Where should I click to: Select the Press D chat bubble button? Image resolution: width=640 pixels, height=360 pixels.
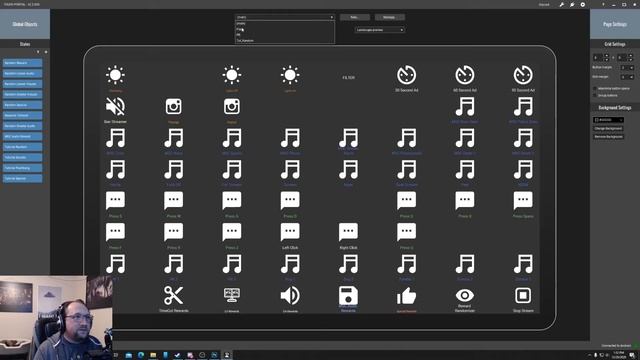[x=290, y=201]
